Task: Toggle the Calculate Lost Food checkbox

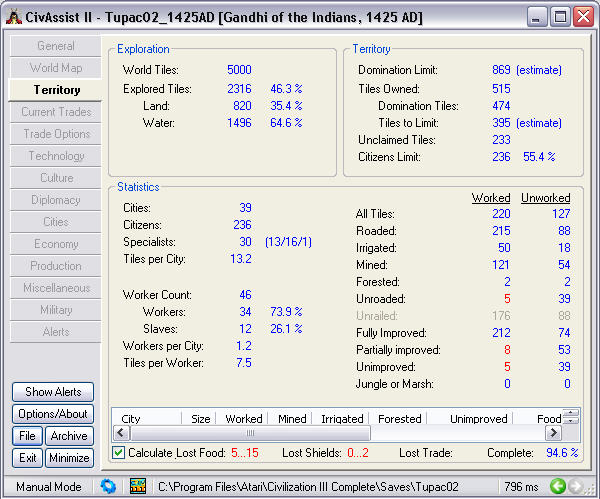Action: [x=119, y=453]
